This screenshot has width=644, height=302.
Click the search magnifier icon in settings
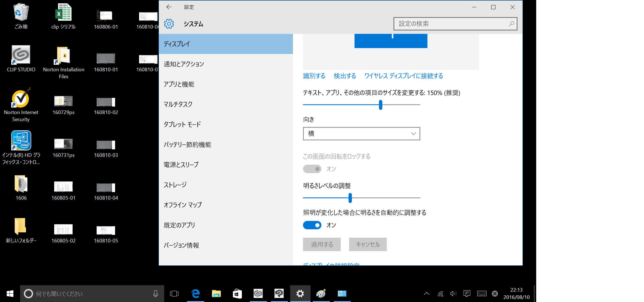511,24
